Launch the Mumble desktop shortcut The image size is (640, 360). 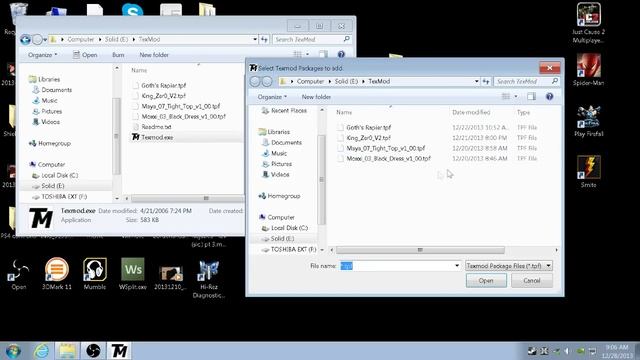[x=95, y=274]
